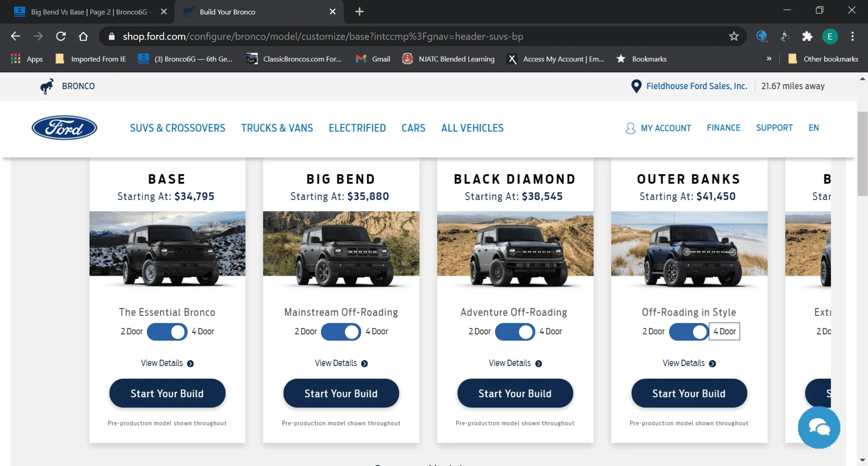View Details for Big Bend

coord(341,363)
